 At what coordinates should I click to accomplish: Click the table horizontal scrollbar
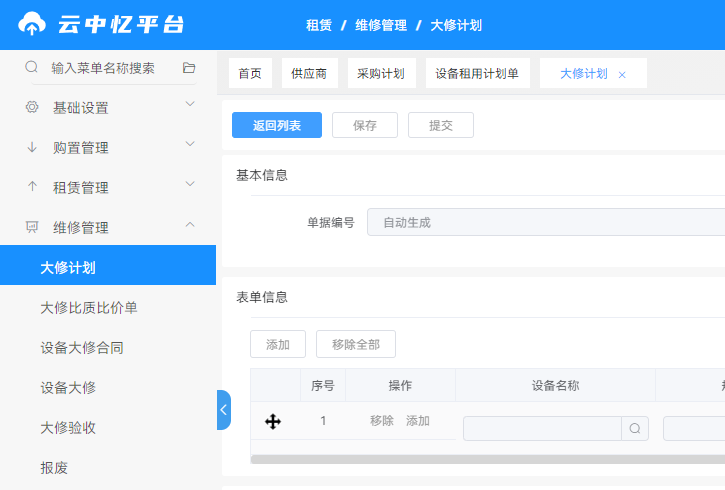point(488,459)
